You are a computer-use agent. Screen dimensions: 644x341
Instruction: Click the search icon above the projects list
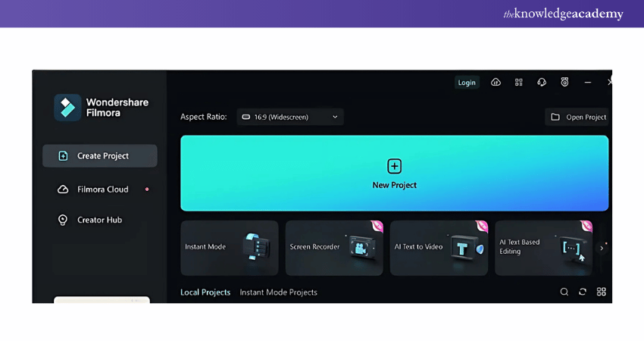[564, 292]
